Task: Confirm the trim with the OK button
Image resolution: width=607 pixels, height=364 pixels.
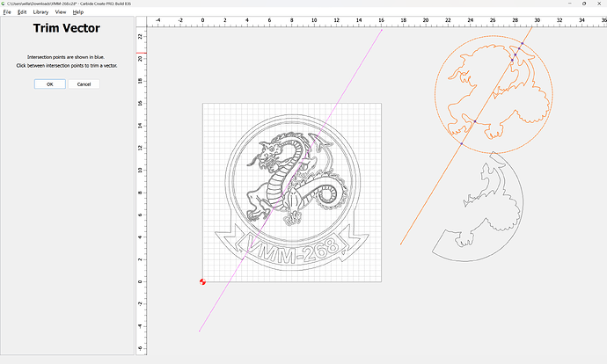Action: [x=49, y=84]
